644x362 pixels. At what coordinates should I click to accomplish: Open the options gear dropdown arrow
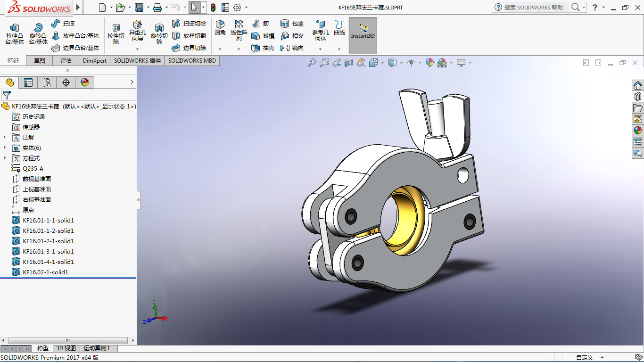pyautogui.click(x=246, y=8)
